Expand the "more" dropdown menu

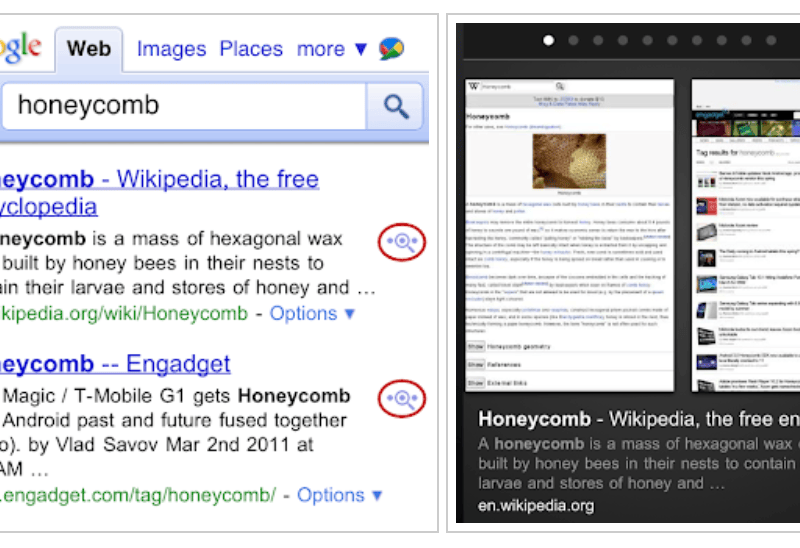(x=332, y=49)
